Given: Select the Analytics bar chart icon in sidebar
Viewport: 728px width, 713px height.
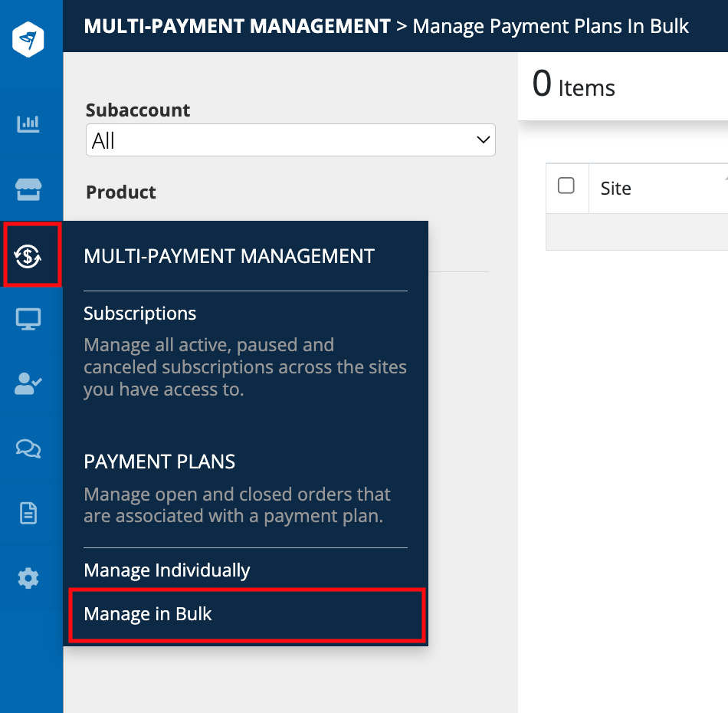Looking at the screenshot, I should coord(29,123).
